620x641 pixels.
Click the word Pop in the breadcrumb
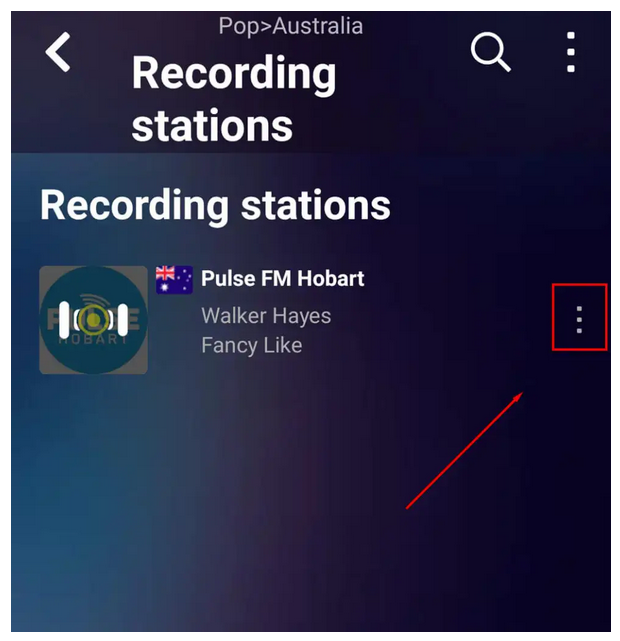coord(239,27)
